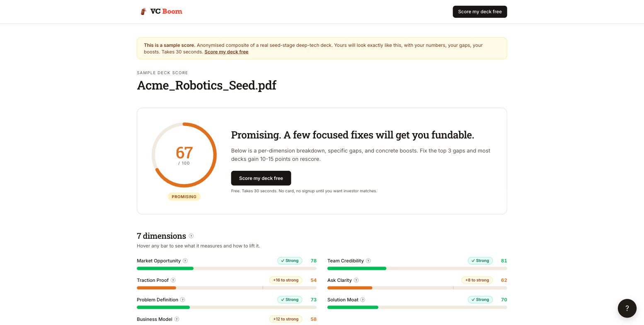Screen dimensions: 644x325
Task: Click the VC Boom logo icon
Action: (143, 12)
